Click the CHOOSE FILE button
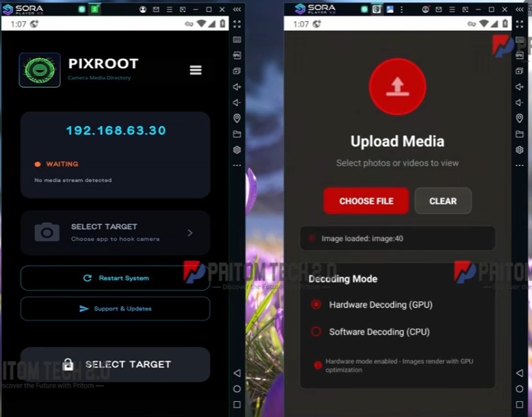This screenshot has width=532, height=417. [x=366, y=201]
